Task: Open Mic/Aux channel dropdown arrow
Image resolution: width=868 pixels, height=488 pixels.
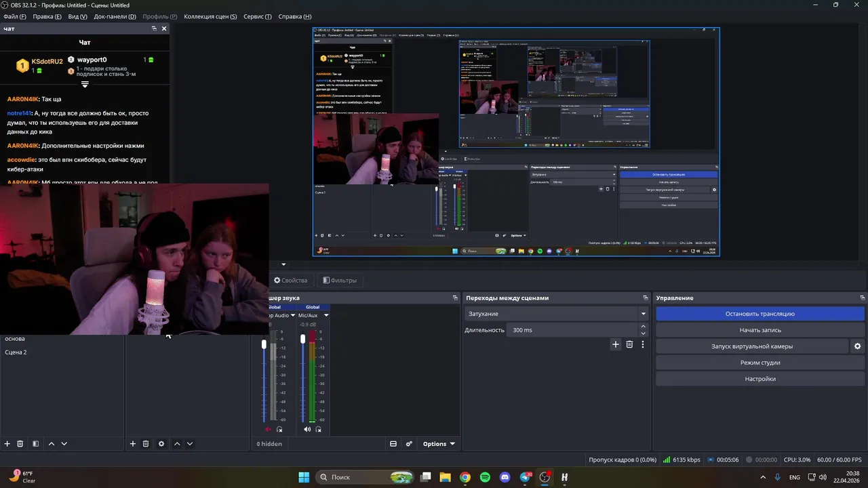Action: coord(326,315)
